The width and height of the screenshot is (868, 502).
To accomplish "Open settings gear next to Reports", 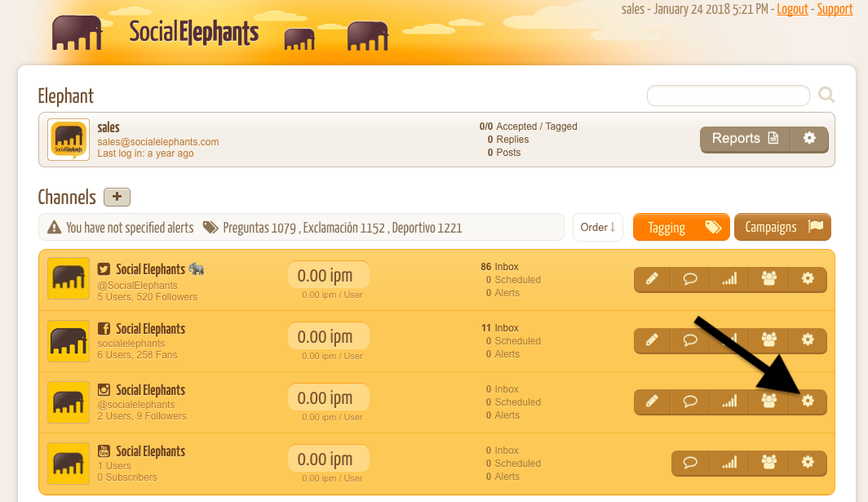I will coord(808,139).
